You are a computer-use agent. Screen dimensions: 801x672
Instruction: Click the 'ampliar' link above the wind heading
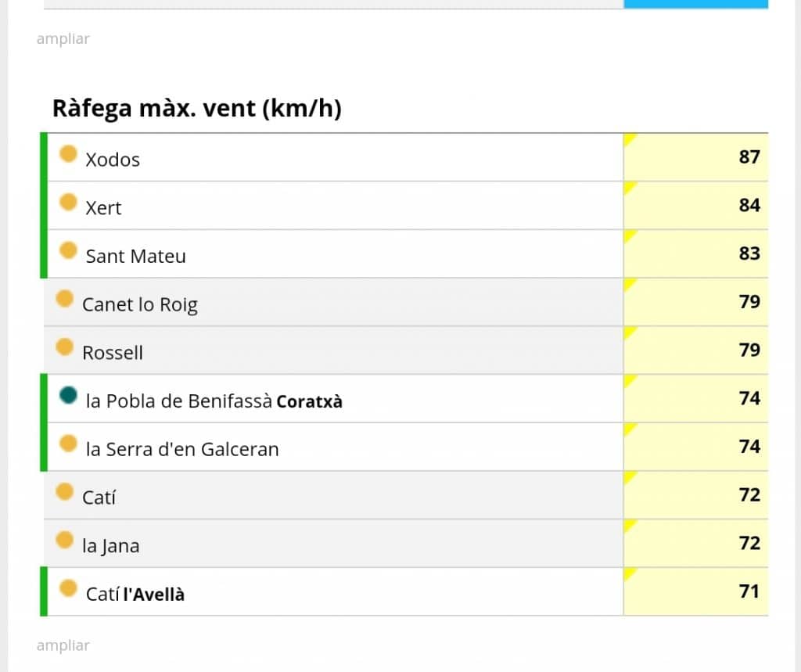point(63,38)
